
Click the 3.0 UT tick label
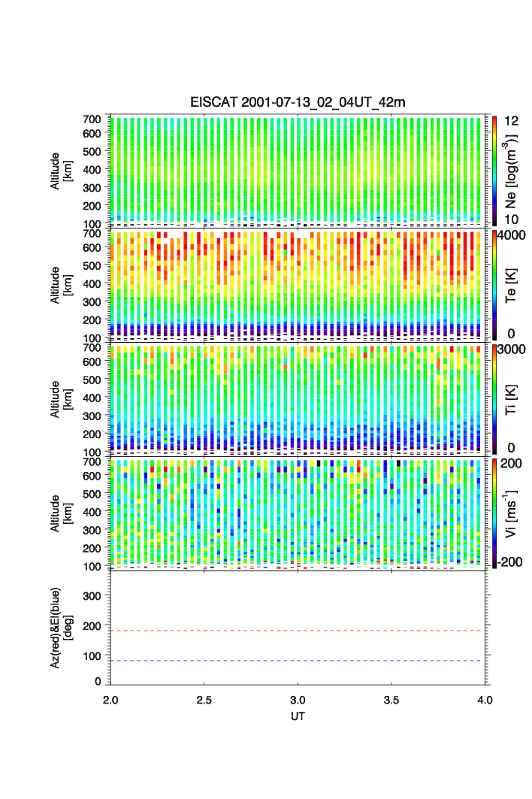click(298, 699)
